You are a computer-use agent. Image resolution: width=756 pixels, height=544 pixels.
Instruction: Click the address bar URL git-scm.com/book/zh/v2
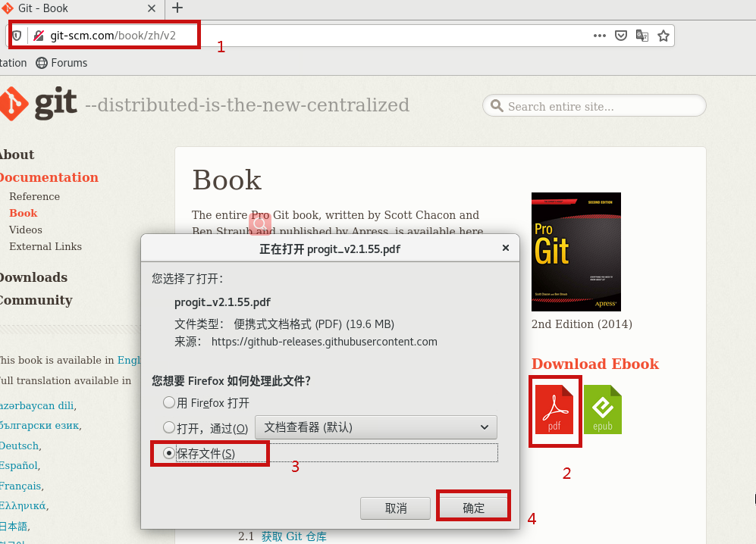pos(113,36)
